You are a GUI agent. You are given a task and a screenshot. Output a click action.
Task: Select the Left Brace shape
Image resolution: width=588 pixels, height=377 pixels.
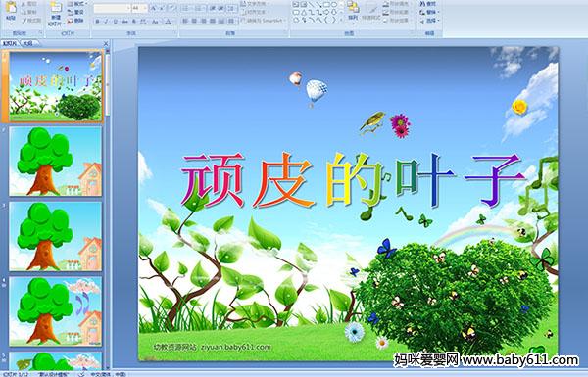pyautogui.click(x=326, y=20)
